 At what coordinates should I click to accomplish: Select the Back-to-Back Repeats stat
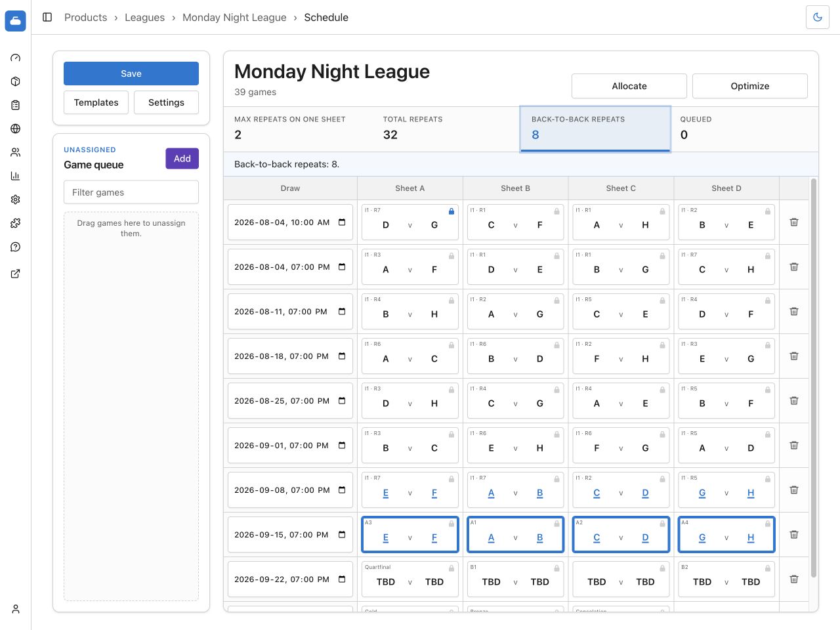click(x=595, y=129)
